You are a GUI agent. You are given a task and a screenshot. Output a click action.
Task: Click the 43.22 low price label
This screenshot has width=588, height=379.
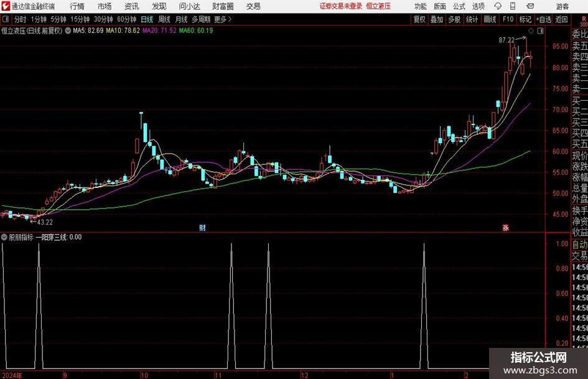[45, 222]
